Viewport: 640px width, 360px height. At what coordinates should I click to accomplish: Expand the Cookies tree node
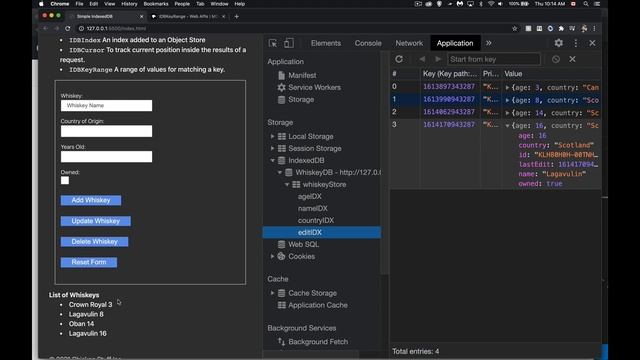[x=272, y=256]
